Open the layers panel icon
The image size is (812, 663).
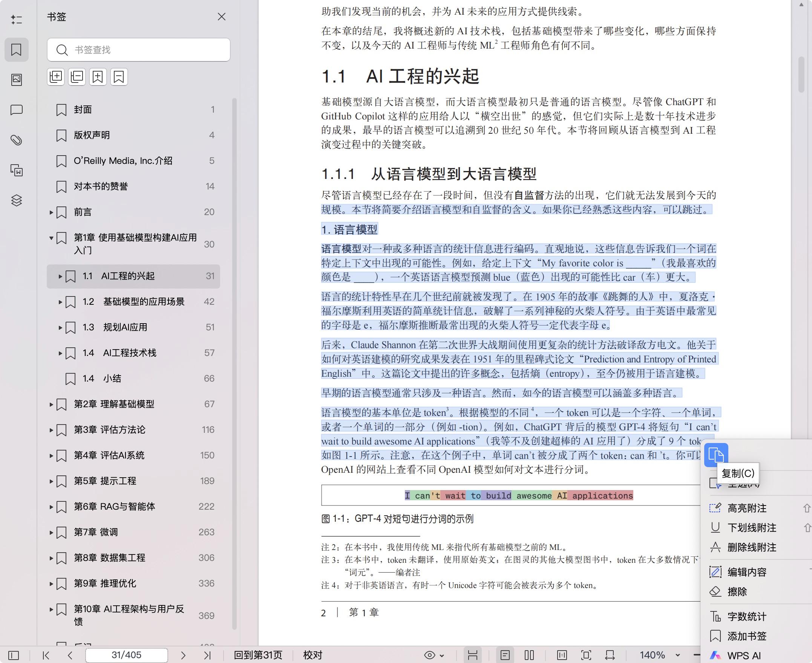(17, 200)
